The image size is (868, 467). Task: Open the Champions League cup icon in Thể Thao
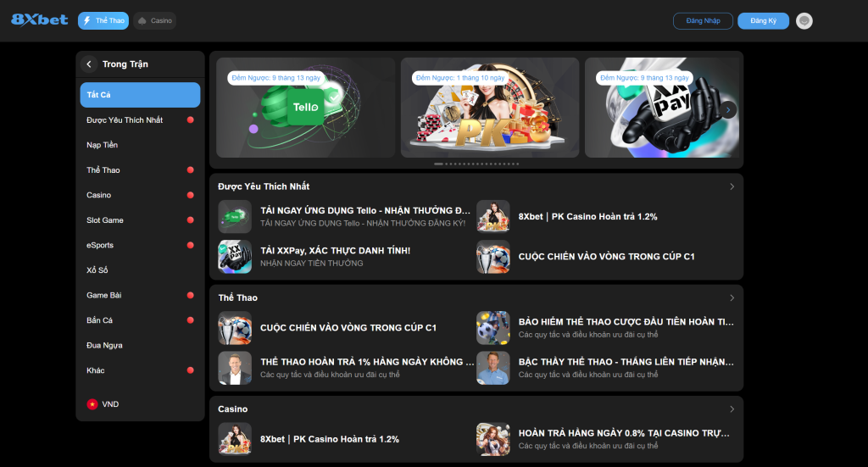(235, 328)
